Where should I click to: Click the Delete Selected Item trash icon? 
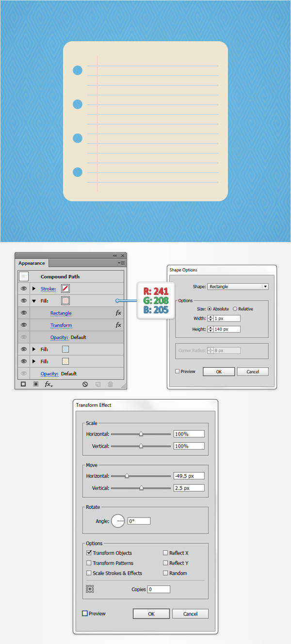coord(110,384)
